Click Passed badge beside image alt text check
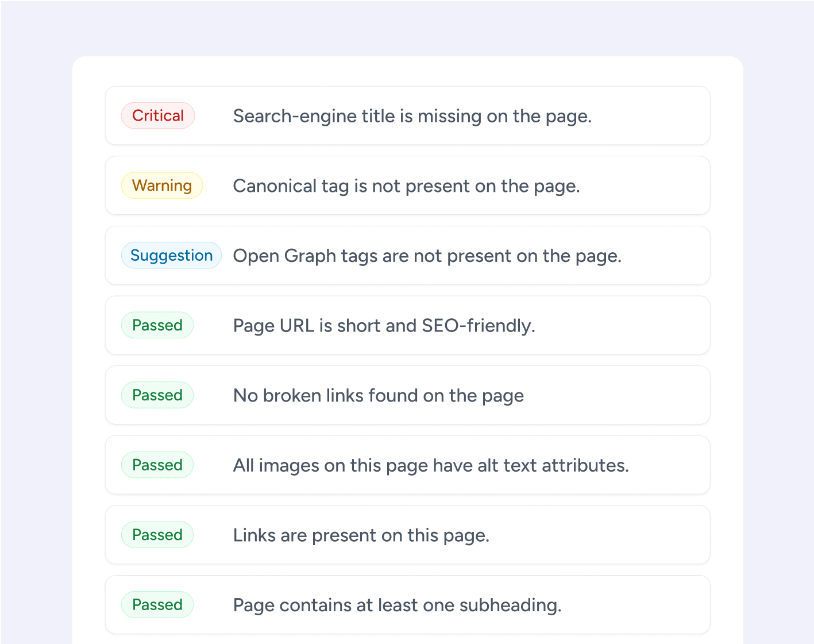Viewport: 814px width, 644px height. (x=157, y=465)
